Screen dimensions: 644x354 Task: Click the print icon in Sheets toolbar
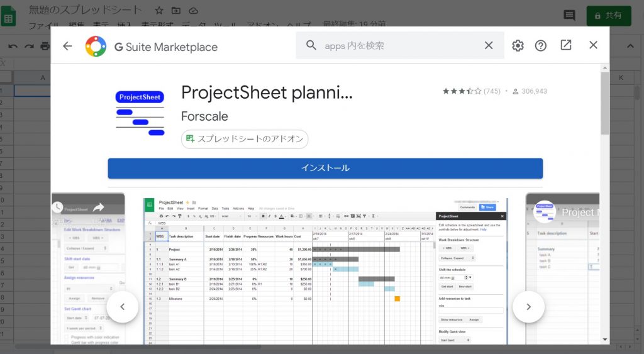[x=45, y=46]
